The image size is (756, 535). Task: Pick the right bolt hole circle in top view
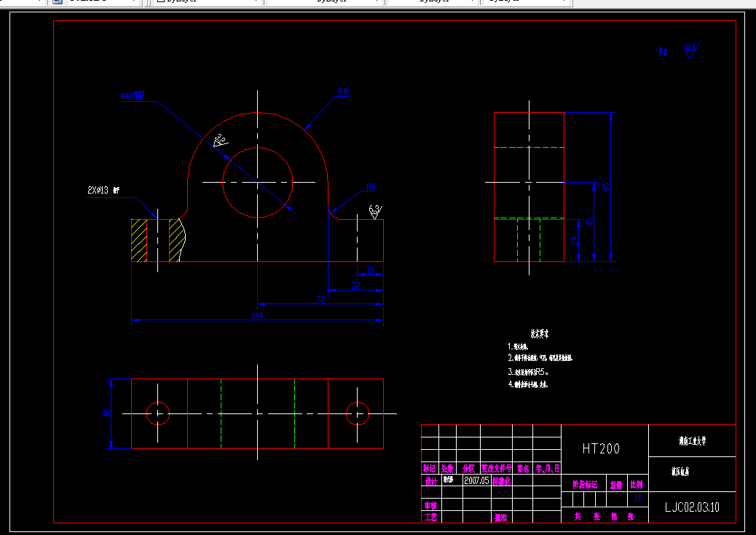tap(358, 413)
